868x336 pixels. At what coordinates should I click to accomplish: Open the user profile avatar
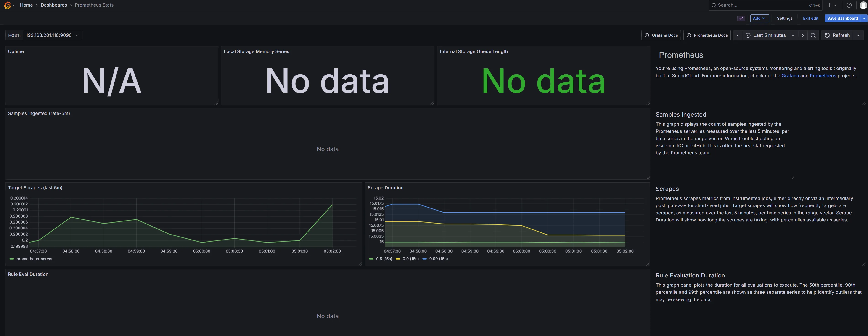coord(863,5)
